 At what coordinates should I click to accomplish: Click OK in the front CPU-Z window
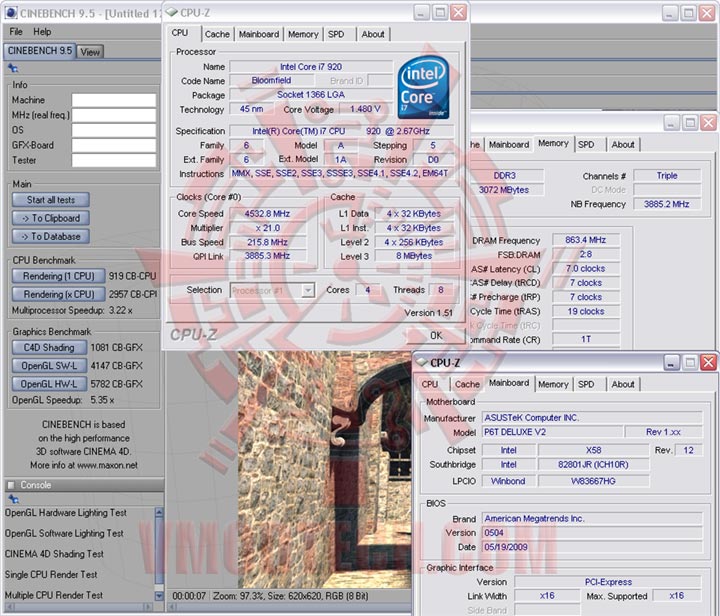435,336
